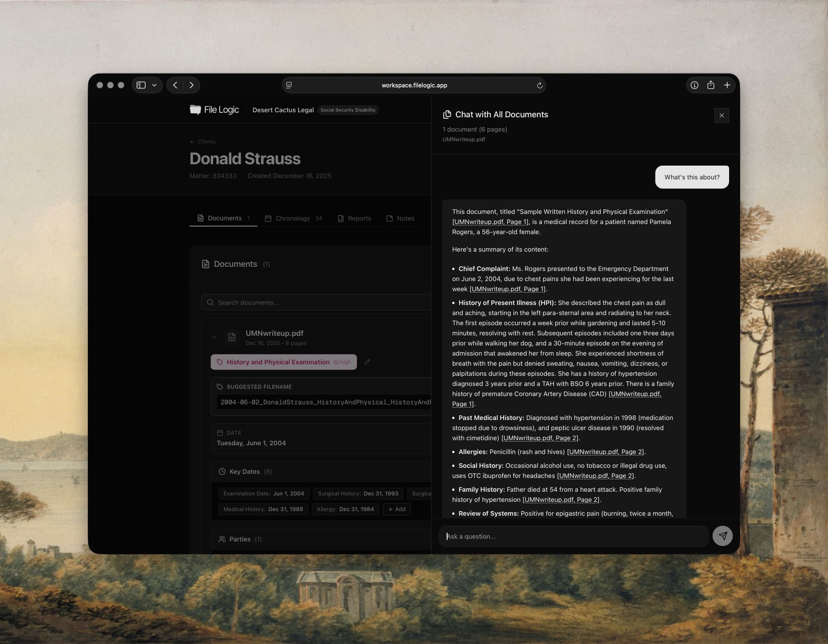Switch to the Notes tab
This screenshot has height=644, width=828.
click(400, 218)
